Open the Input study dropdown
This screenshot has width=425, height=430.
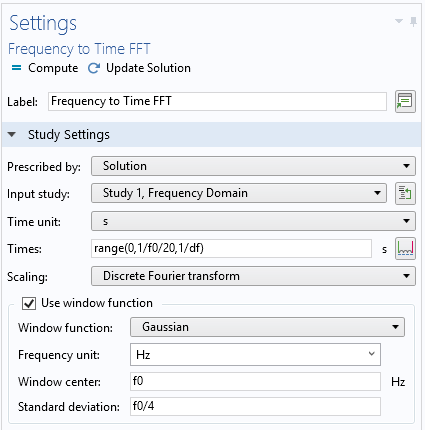tap(239, 193)
